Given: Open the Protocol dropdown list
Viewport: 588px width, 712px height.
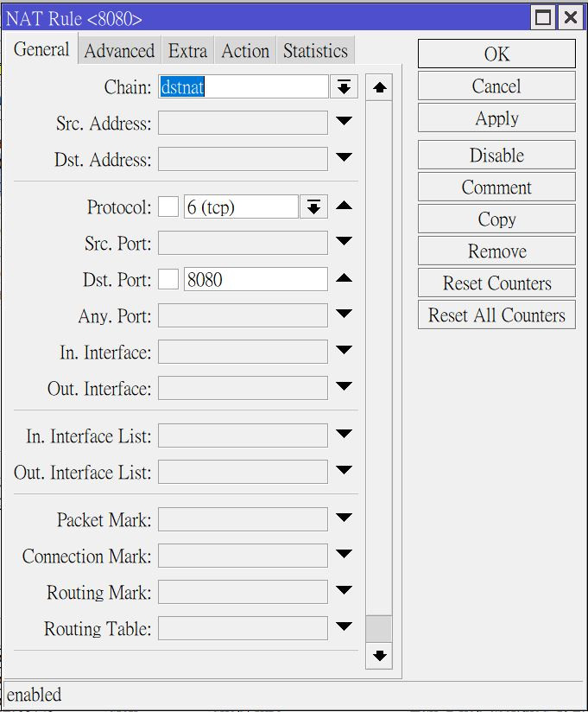Looking at the screenshot, I should coord(313,207).
